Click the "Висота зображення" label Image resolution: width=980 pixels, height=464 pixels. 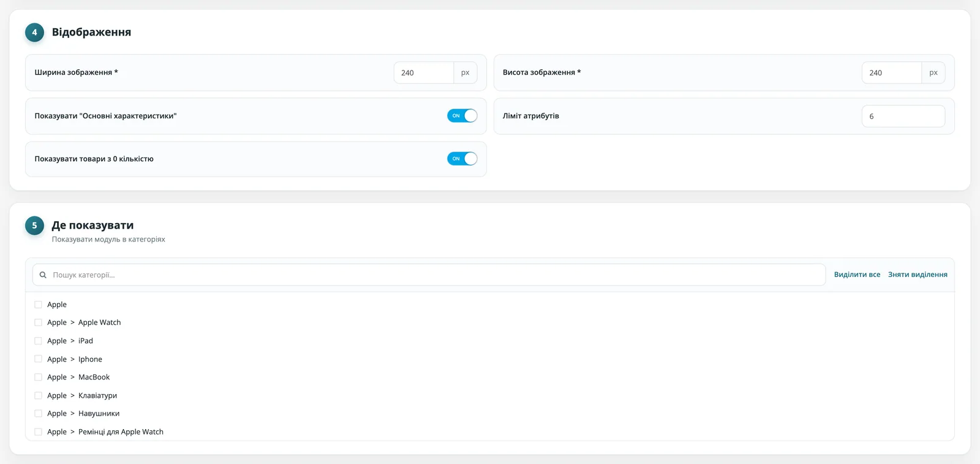541,72
